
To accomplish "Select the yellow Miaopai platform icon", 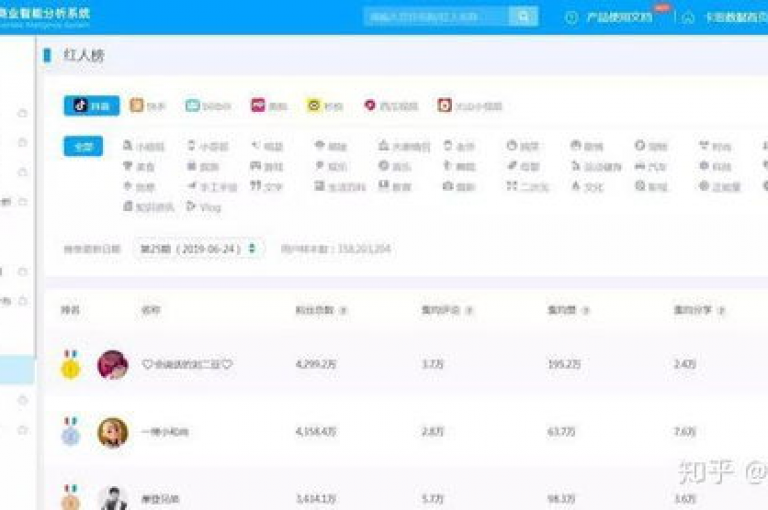I will [x=314, y=105].
